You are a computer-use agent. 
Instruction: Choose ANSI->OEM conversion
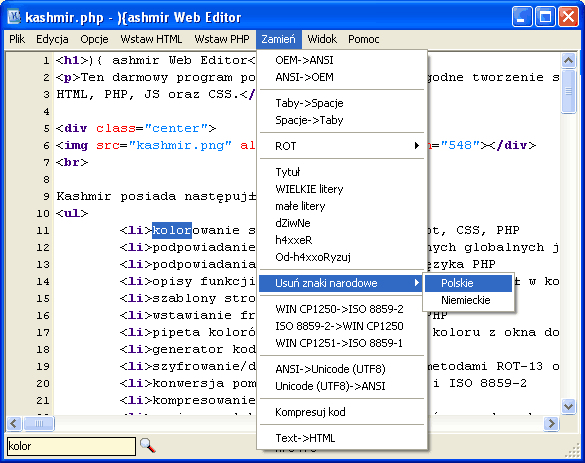(x=341, y=77)
